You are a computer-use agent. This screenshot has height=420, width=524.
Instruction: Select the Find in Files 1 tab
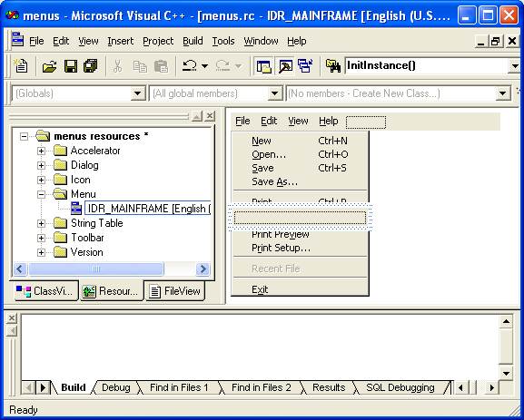pos(179,387)
